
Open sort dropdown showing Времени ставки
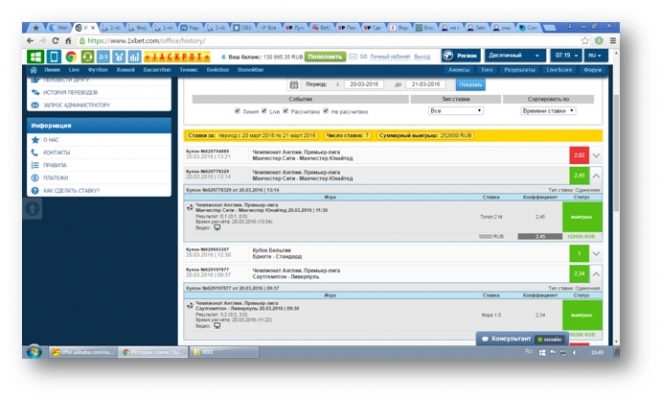[x=548, y=111]
